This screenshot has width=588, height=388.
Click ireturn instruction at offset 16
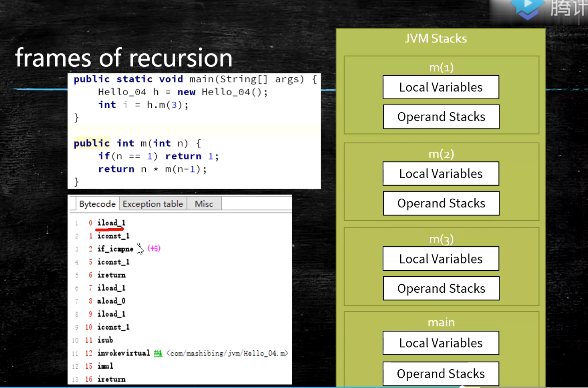[x=111, y=379]
